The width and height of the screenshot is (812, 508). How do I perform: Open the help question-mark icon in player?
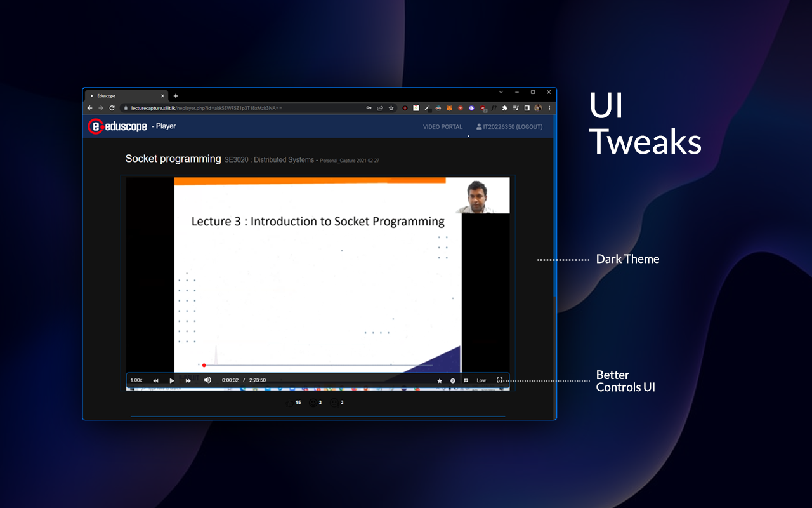pos(453,380)
